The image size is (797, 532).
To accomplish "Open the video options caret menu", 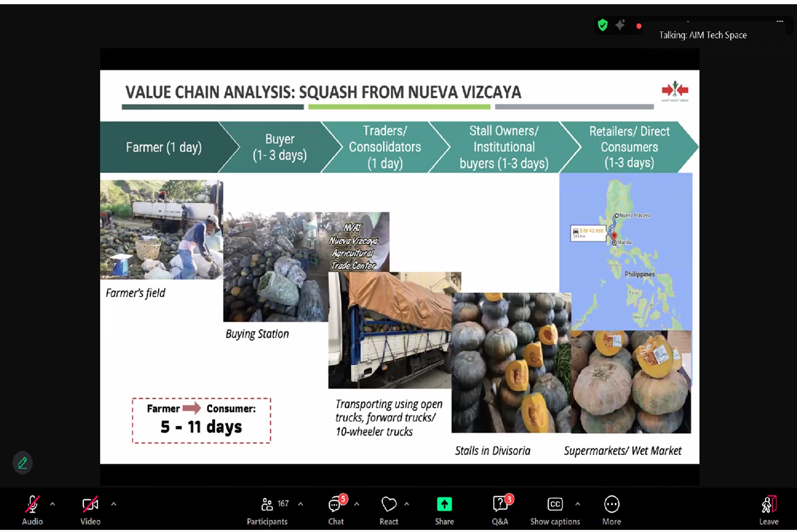I will click(x=114, y=504).
